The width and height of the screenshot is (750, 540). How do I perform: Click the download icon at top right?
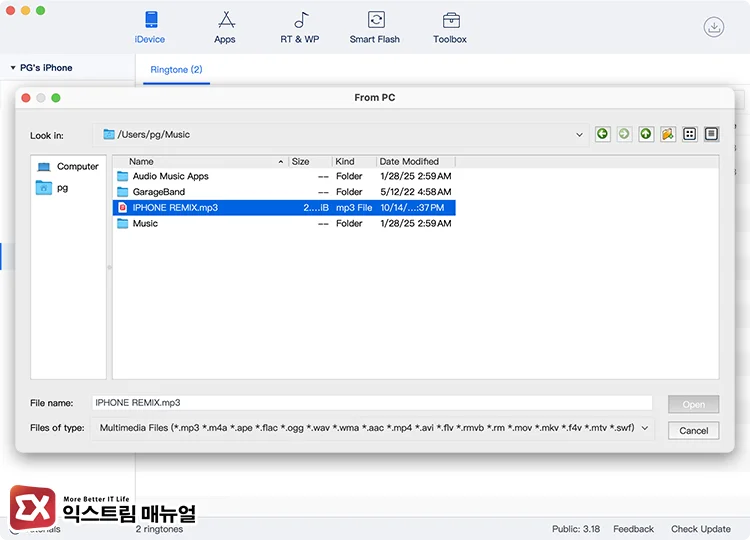coord(714,27)
